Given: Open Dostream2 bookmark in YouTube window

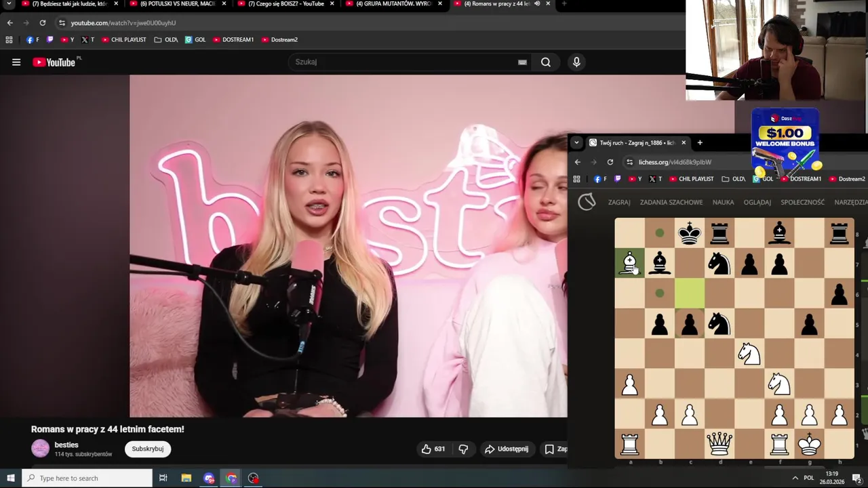Looking at the screenshot, I should (x=279, y=40).
